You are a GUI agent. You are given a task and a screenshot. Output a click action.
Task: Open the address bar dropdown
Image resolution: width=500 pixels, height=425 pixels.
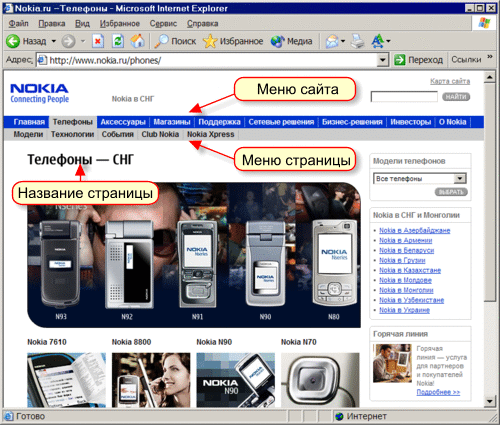383,60
